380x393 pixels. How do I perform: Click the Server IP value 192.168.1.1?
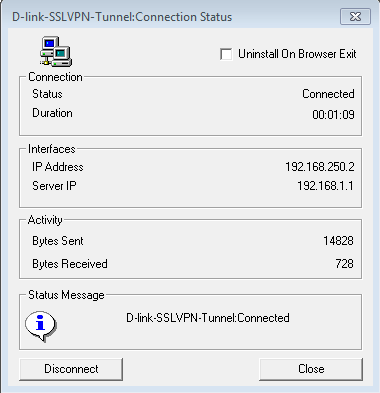(325, 186)
